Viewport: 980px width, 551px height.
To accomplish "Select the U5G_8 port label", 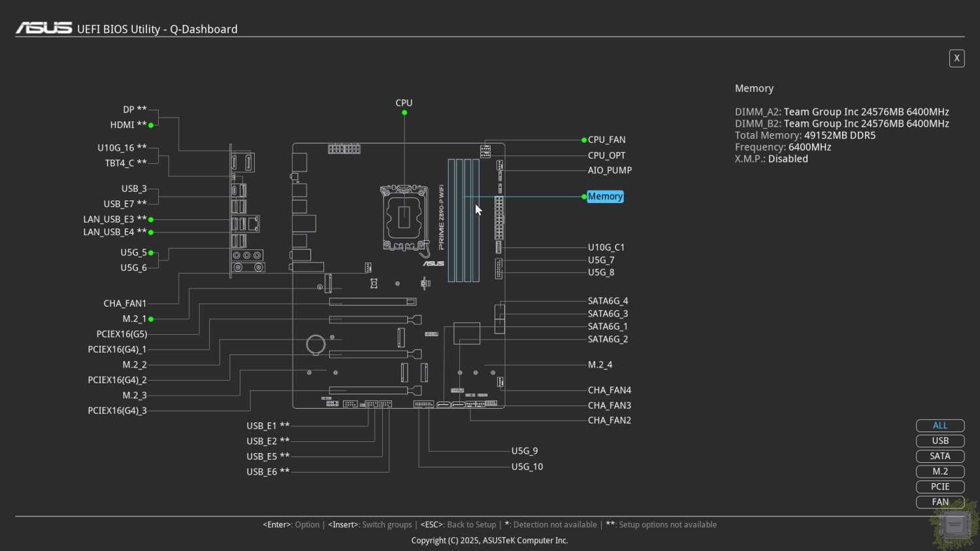I will coord(601,272).
